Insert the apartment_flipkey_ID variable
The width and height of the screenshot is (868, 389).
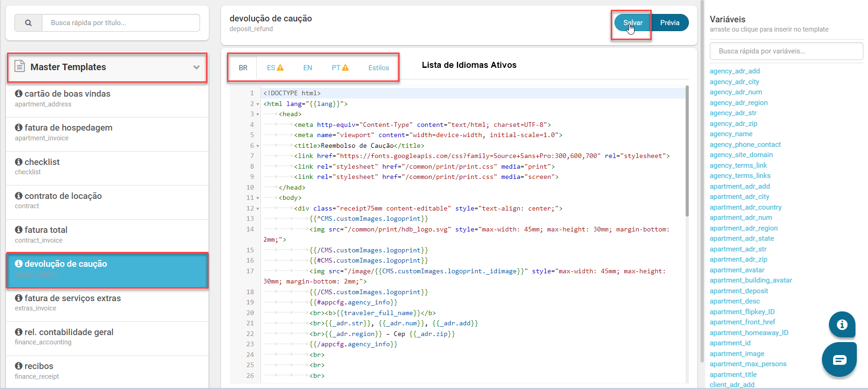[742, 312]
